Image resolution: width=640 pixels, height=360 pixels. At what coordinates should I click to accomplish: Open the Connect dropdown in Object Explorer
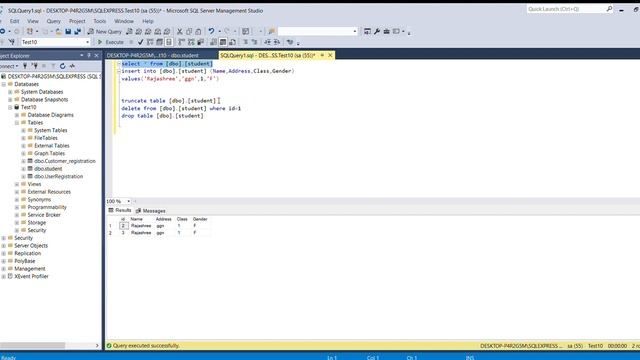pyautogui.click(x=9, y=66)
